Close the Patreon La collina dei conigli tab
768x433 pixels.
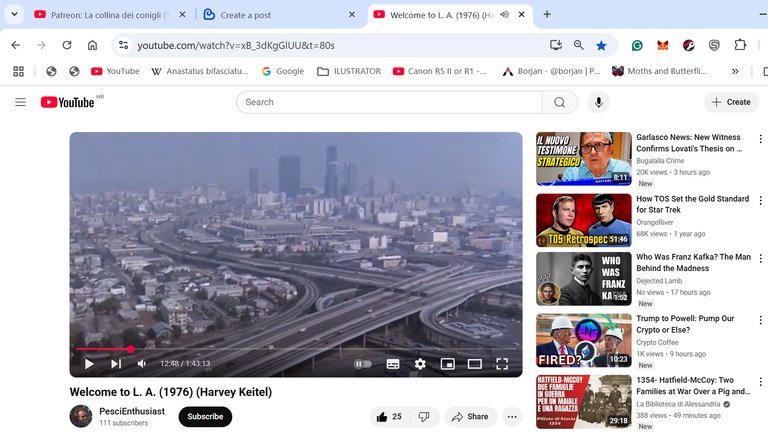pyautogui.click(x=182, y=15)
